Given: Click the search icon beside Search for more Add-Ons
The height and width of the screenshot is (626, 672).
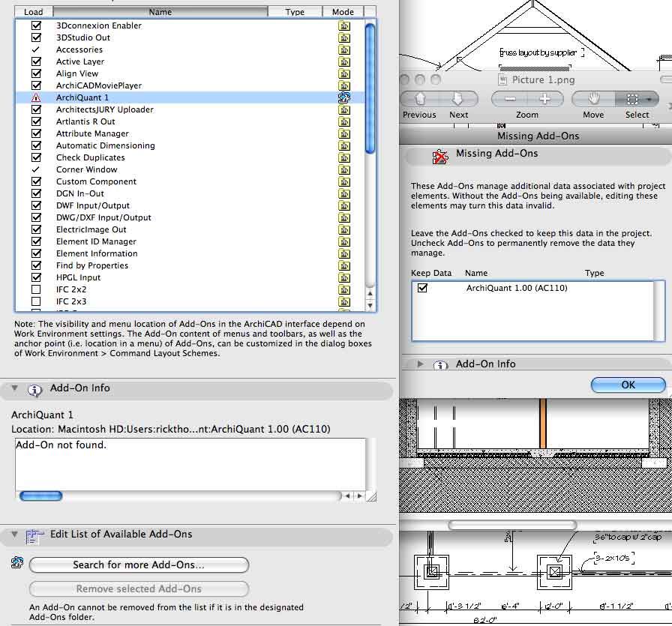Looking at the screenshot, I should click(17, 562).
